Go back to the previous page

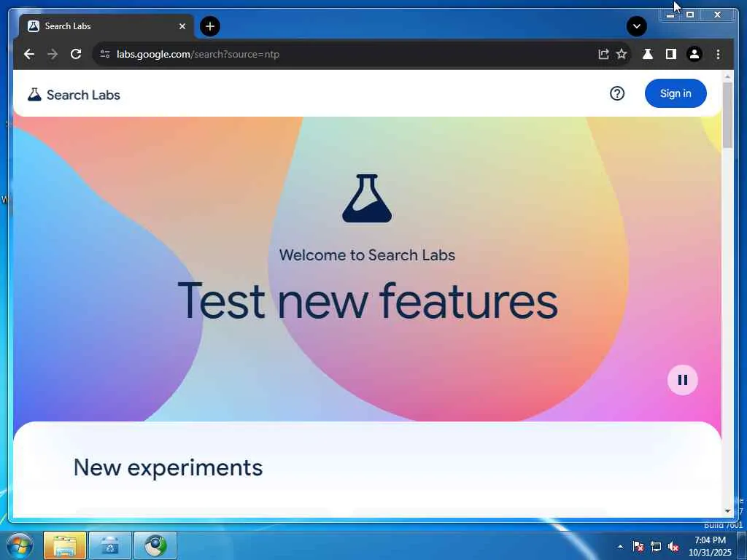pyautogui.click(x=29, y=54)
